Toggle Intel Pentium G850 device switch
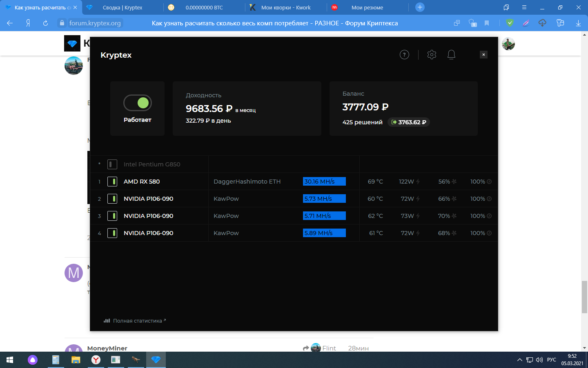Screen dimensions: 588x368 112,164
